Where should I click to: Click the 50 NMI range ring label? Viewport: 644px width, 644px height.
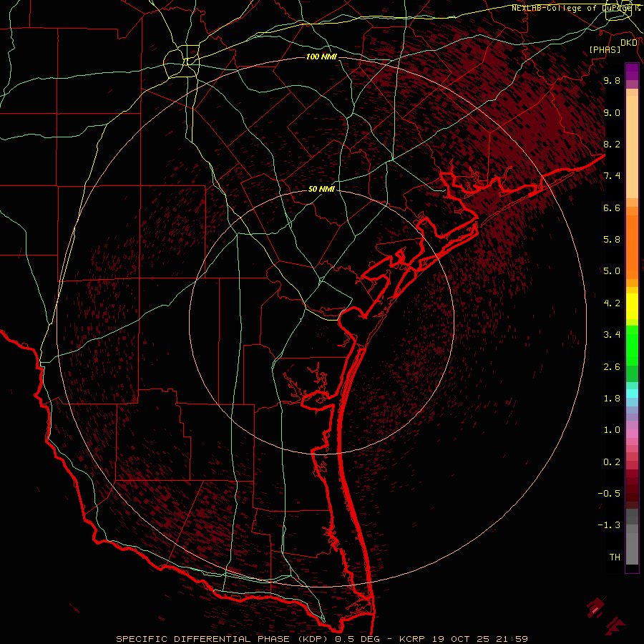pyautogui.click(x=321, y=189)
